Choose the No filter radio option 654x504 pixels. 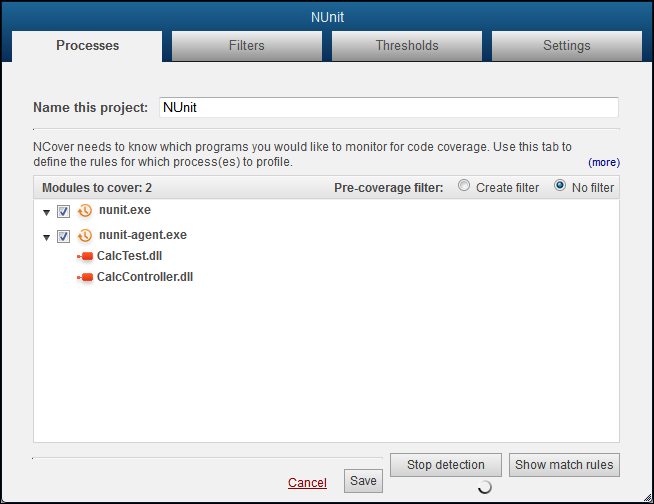click(560, 186)
